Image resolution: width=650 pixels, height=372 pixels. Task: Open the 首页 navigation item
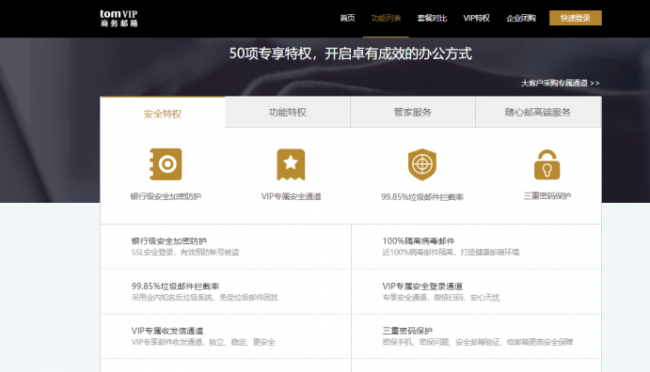pyautogui.click(x=347, y=18)
